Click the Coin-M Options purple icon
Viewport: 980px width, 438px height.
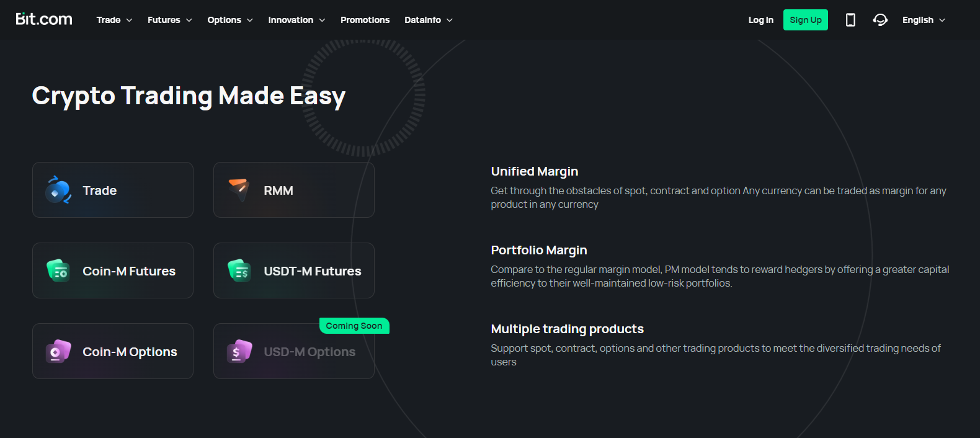[58, 351]
